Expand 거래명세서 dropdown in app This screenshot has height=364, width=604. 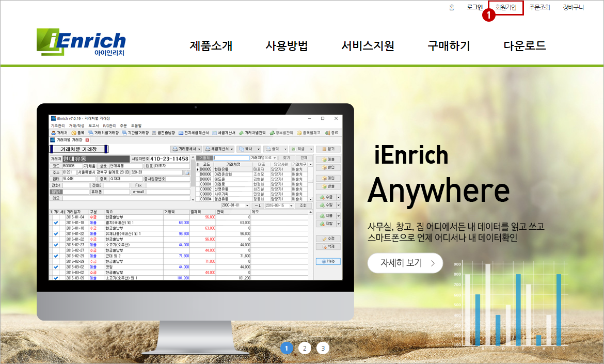click(x=199, y=149)
